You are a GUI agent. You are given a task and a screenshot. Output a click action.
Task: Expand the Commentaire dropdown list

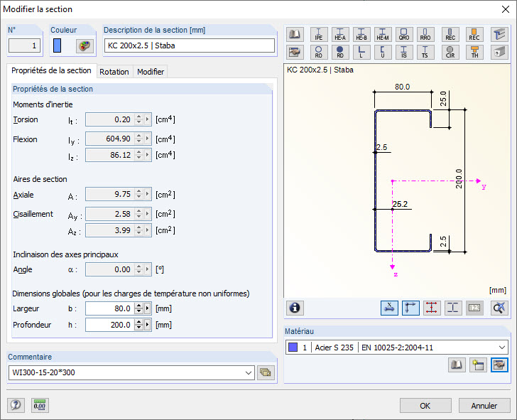coord(249,373)
